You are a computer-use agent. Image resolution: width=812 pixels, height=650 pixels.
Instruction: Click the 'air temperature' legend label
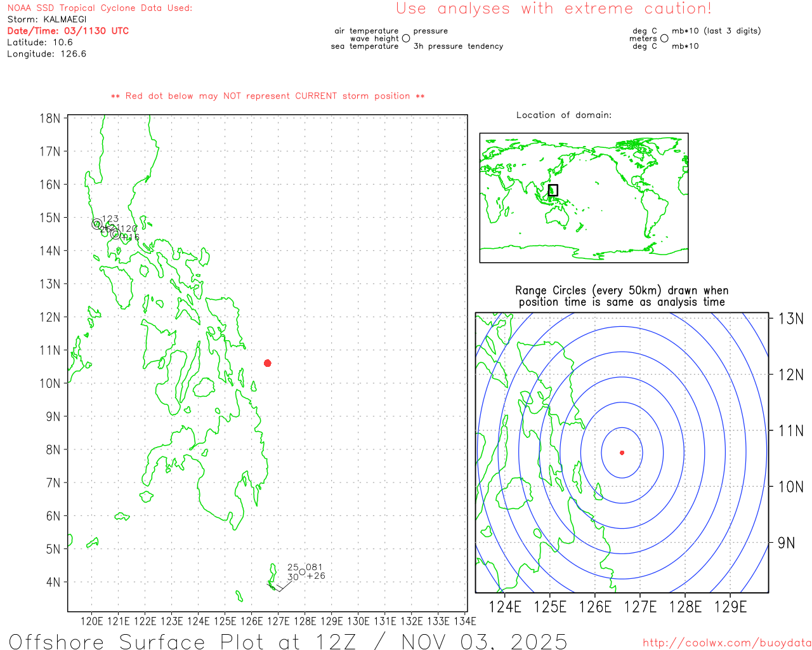(367, 31)
